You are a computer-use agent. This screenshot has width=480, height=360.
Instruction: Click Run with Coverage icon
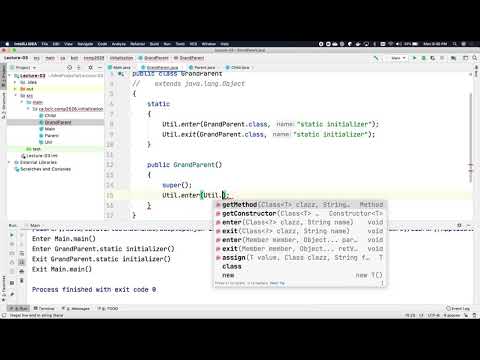[x=433, y=58]
